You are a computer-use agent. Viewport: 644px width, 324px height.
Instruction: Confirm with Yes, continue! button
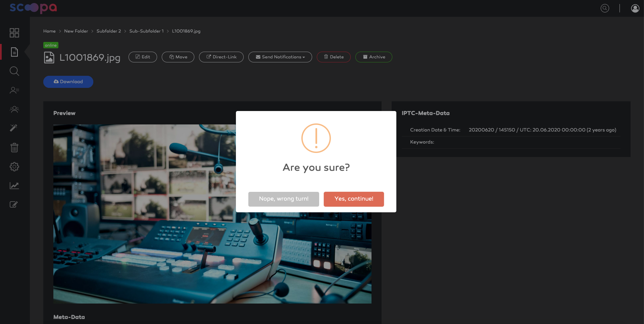click(x=354, y=199)
